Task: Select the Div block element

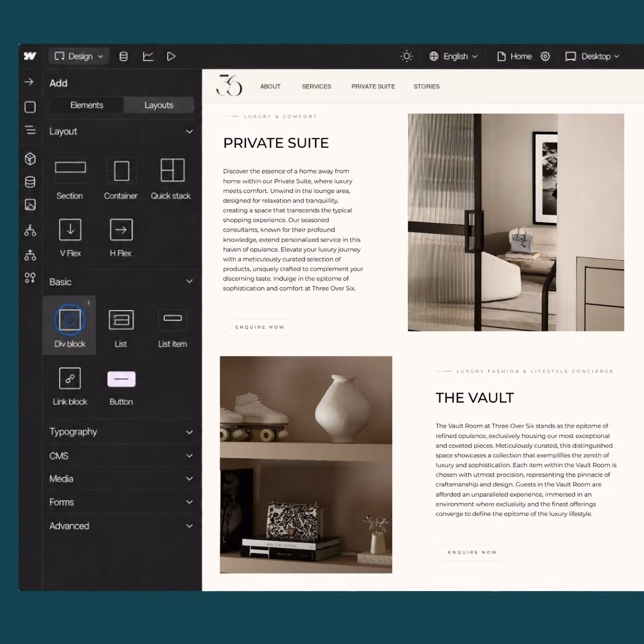Action: (x=70, y=326)
